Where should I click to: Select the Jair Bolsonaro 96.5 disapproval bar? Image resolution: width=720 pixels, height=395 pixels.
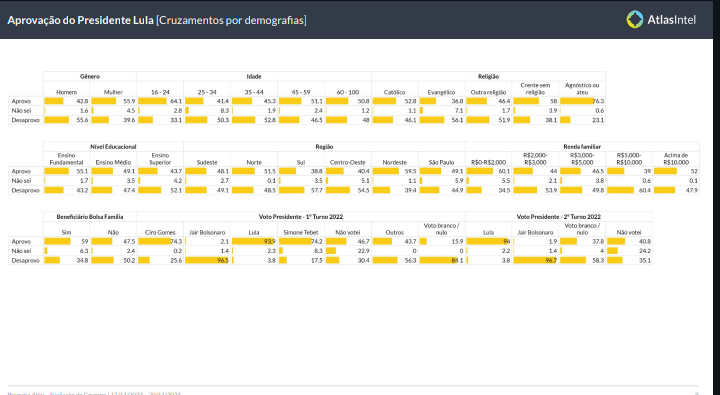tap(207, 260)
